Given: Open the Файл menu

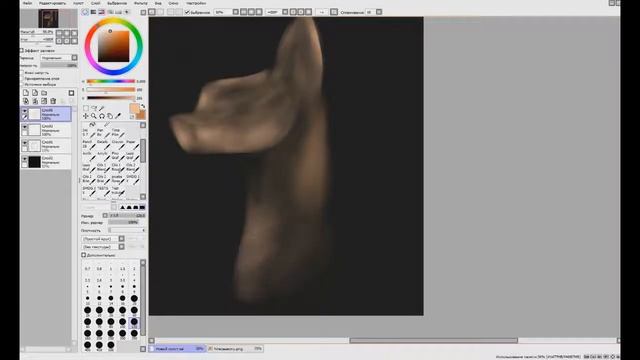Looking at the screenshot, I should (27, 3).
